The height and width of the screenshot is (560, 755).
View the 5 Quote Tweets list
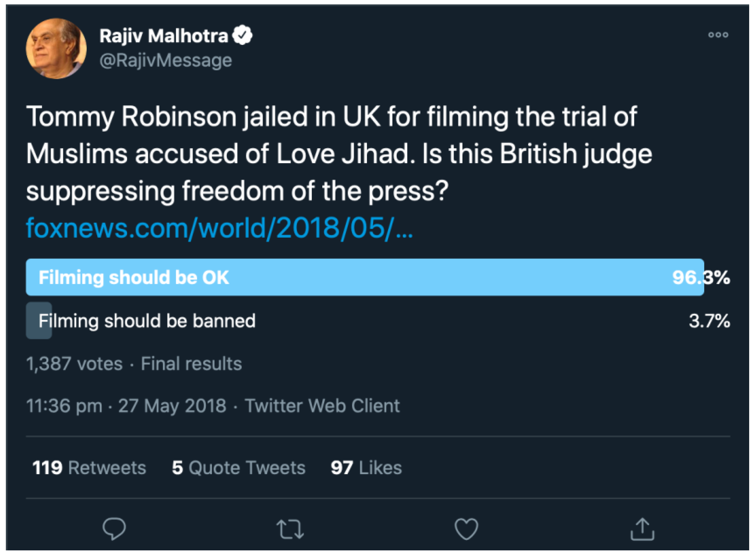pos(238,468)
